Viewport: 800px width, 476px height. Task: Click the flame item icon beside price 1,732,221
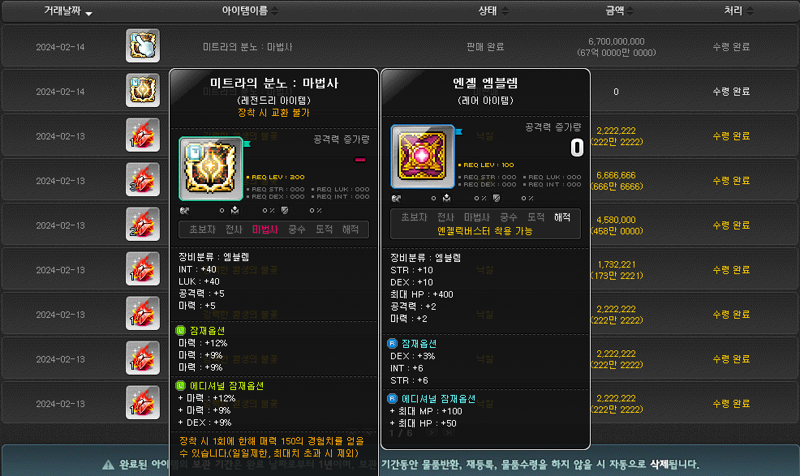coord(143,269)
